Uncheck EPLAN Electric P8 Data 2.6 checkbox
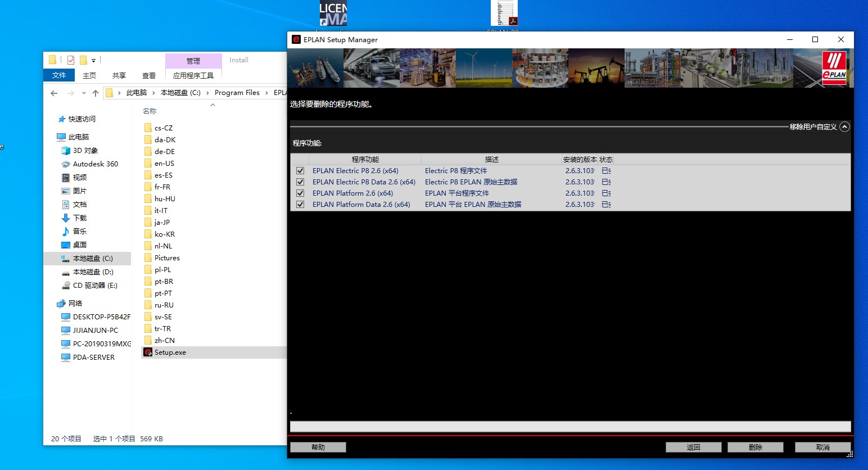Viewport: 868px width, 470px height. click(300, 182)
